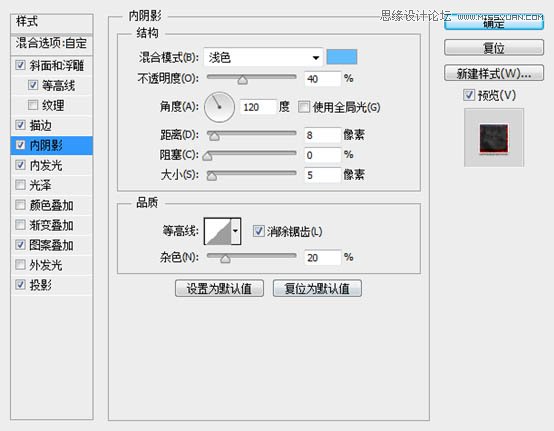Viewport: 554px width, 431px height.
Task: Enable the 颜色叠加 checkbox
Action: coord(20,205)
